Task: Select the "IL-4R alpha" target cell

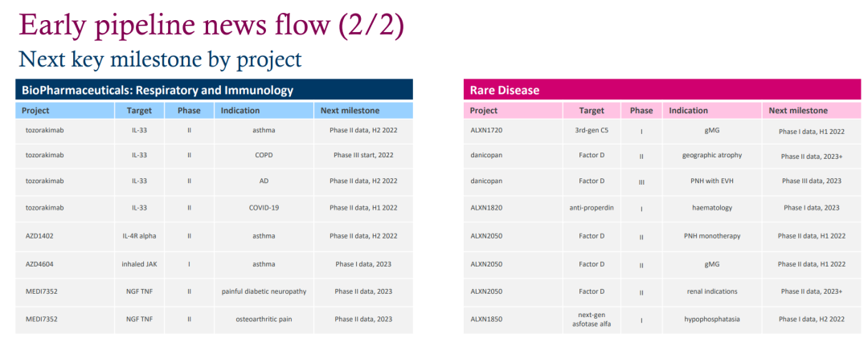Action: [140, 236]
